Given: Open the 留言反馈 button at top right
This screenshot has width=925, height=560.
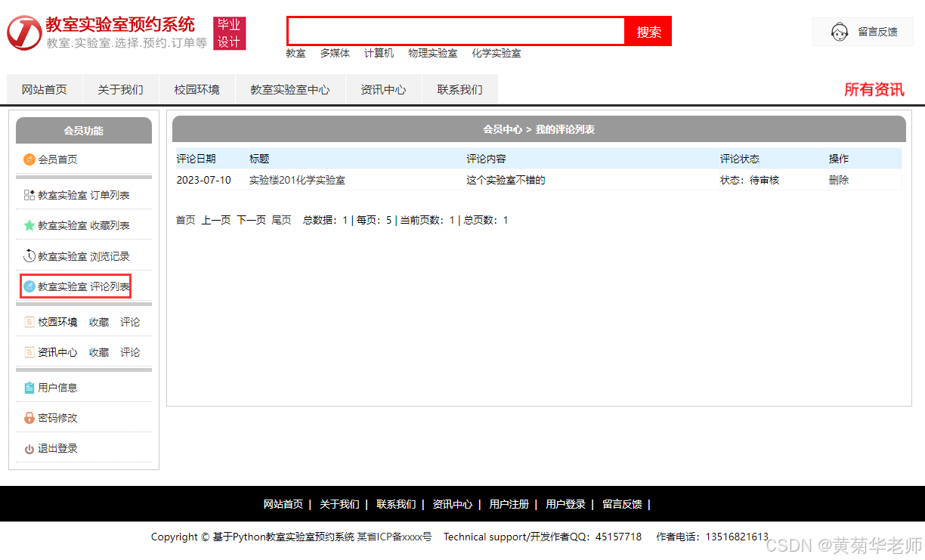Looking at the screenshot, I should (863, 32).
